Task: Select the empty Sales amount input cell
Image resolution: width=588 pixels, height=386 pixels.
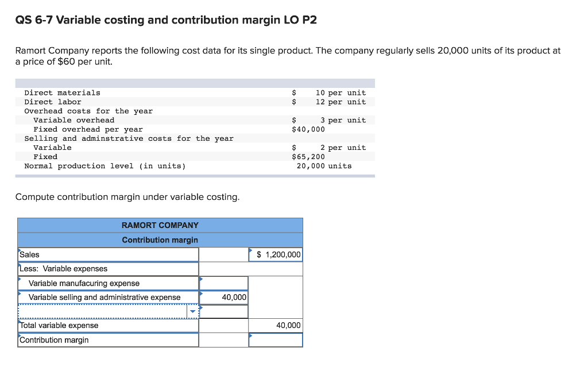Action: pyautogui.click(x=223, y=254)
